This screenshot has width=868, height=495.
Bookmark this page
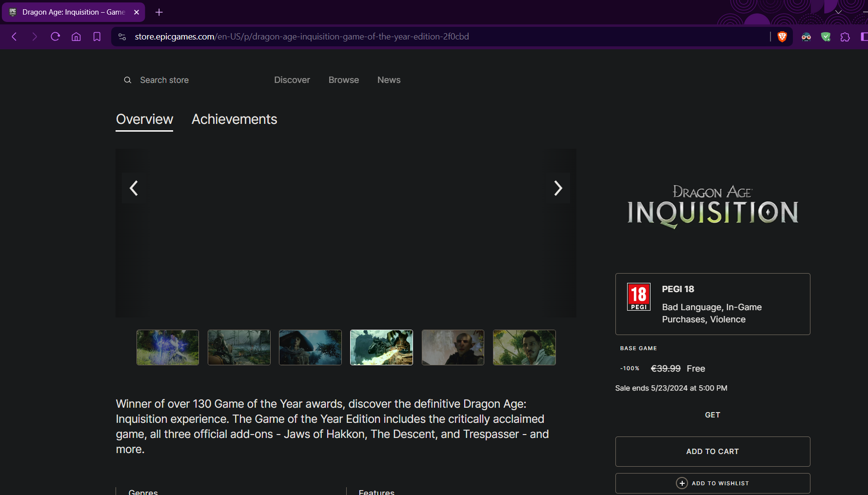pos(97,37)
